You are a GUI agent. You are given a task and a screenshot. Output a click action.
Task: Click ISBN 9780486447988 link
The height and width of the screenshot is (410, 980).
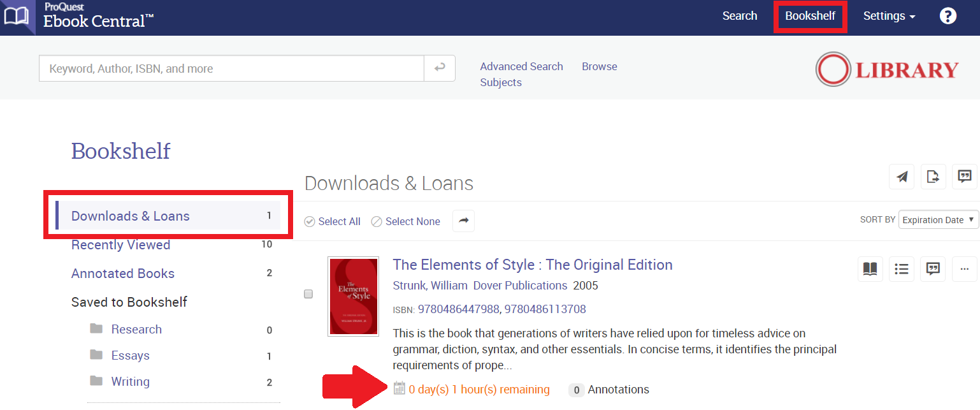point(459,309)
